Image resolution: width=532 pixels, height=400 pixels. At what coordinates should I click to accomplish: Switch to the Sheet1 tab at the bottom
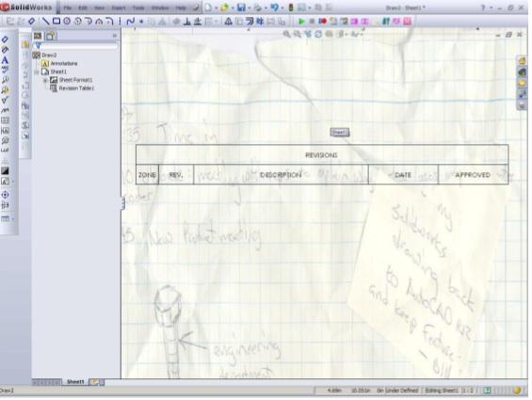75,382
